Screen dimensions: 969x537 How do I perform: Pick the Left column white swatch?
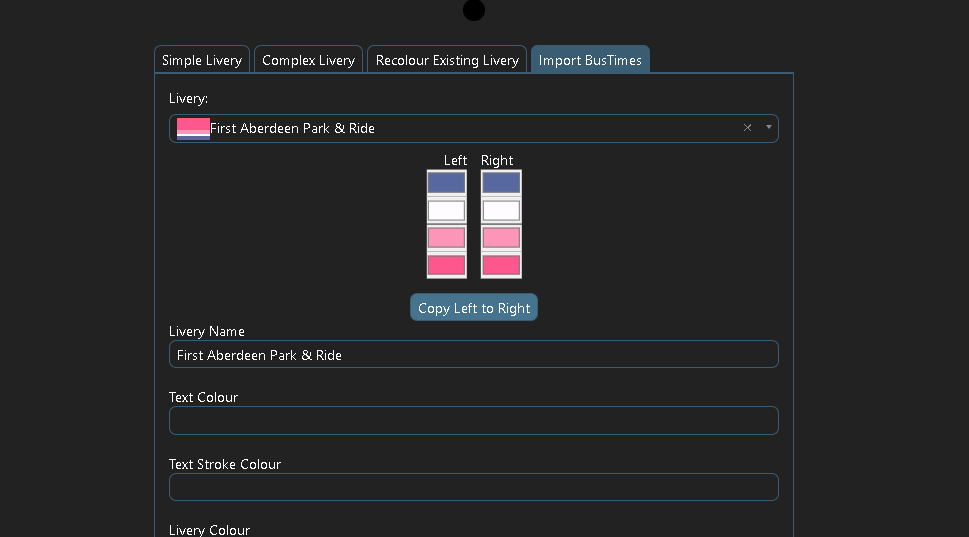click(446, 211)
